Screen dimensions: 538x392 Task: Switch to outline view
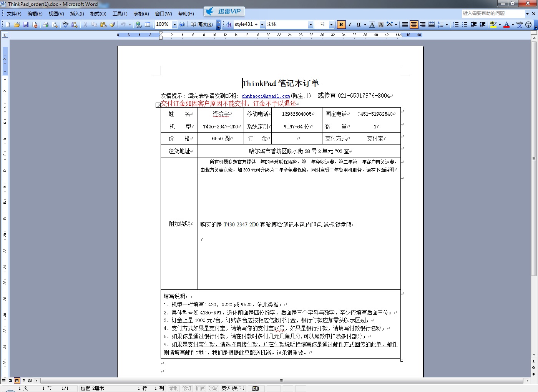[x=23, y=380]
